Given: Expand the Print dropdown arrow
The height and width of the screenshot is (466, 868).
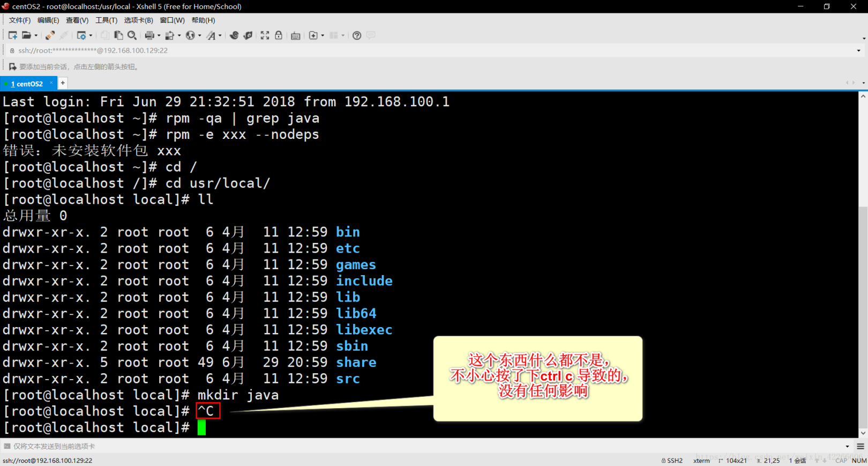Looking at the screenshot, I should 159,35.
